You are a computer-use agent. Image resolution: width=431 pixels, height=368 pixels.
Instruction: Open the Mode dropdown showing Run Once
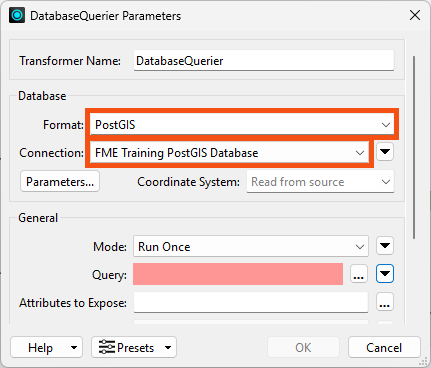(251, 247)
